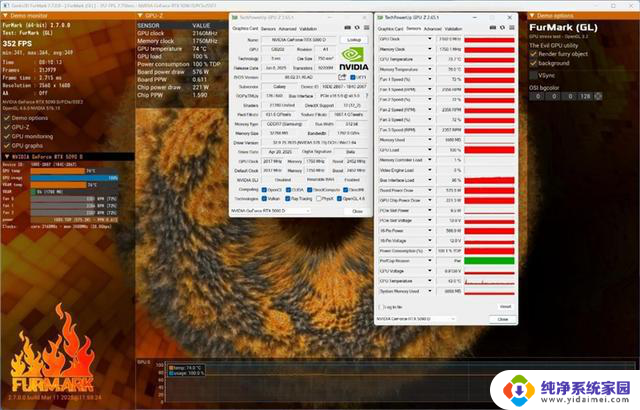
Task: Click camera screenshot icon in Sensors GPU-Z window
Action: 493,28
